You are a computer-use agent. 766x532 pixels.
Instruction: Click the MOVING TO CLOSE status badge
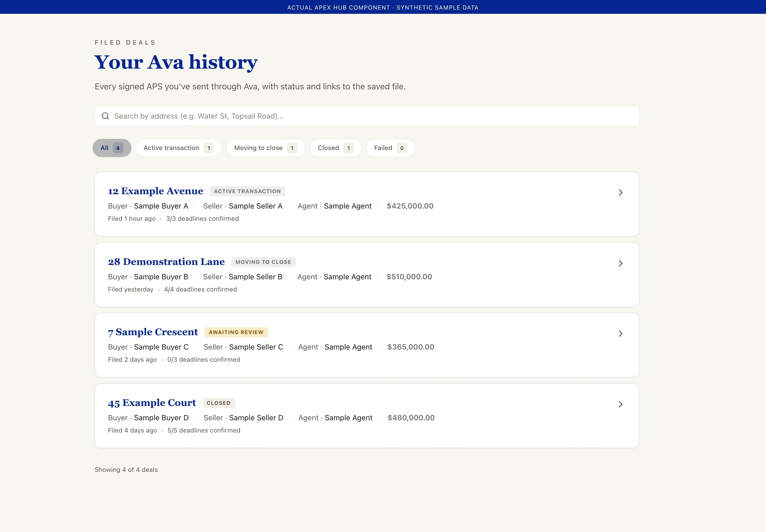(263, 262)
